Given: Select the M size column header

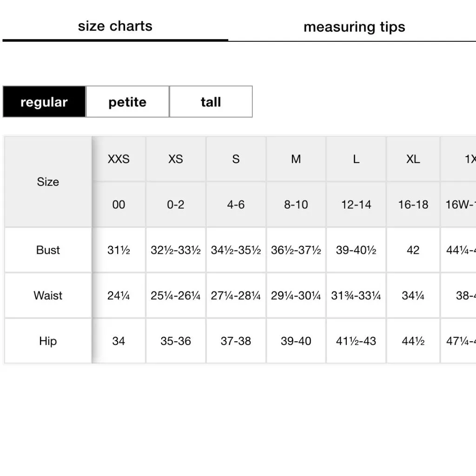Looking at the screenshot, I should click(x=296, y=159).
